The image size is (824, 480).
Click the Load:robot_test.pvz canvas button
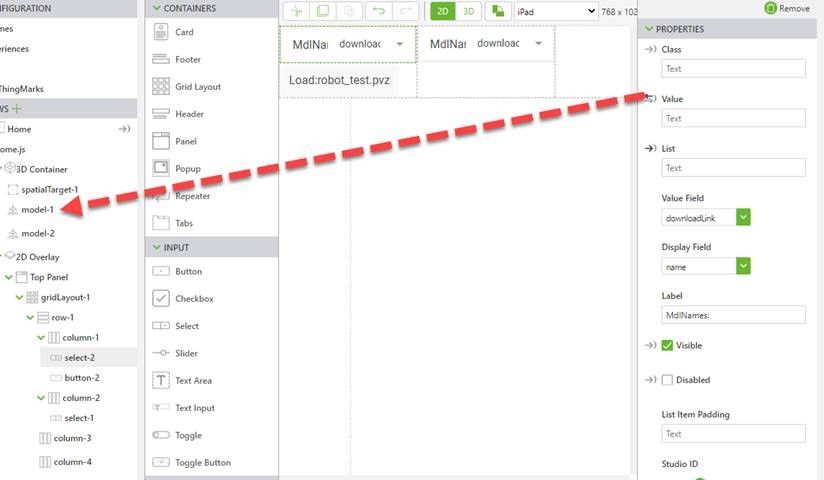339,80
